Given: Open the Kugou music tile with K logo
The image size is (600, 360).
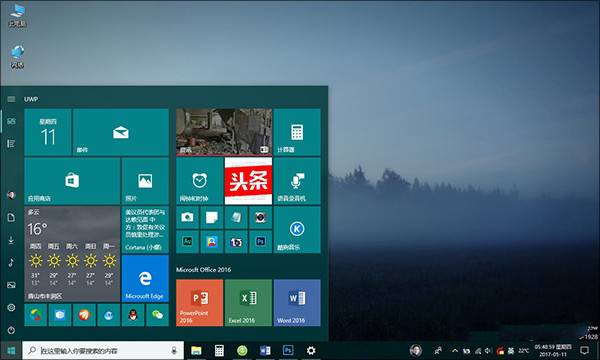Looking at the screenshot, I should click(x=297, y=230).
